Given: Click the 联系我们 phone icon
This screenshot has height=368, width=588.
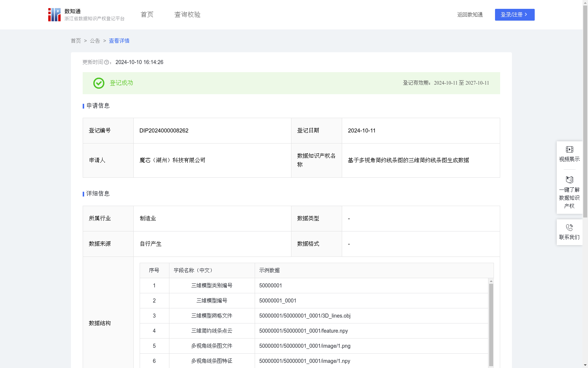Looking at the screenshot, I should [570, 227].
